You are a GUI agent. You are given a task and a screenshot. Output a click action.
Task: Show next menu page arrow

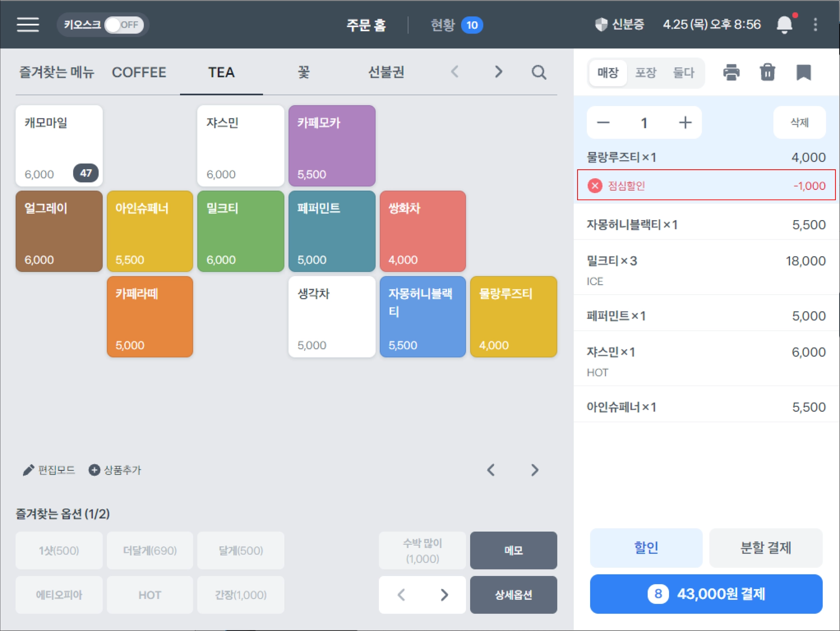[x=534, y=470]
